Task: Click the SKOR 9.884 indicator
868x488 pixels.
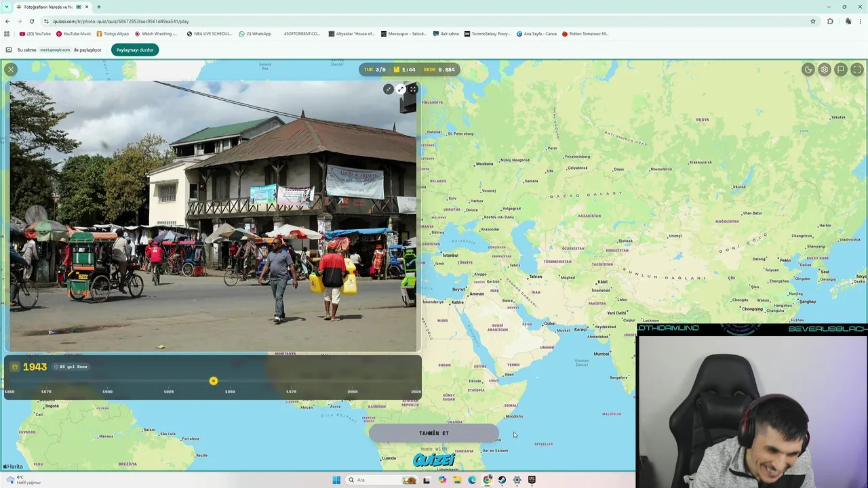Action: (x=439, y=69)
